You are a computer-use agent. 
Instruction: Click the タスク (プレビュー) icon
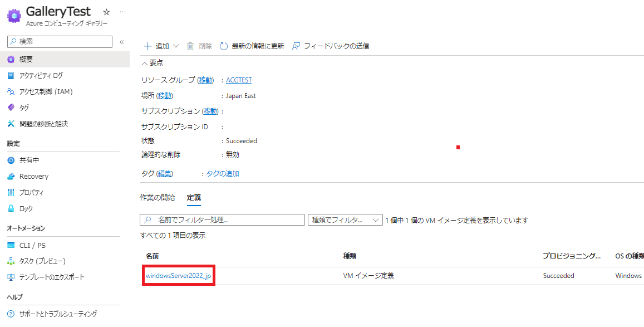coord(11,261)
